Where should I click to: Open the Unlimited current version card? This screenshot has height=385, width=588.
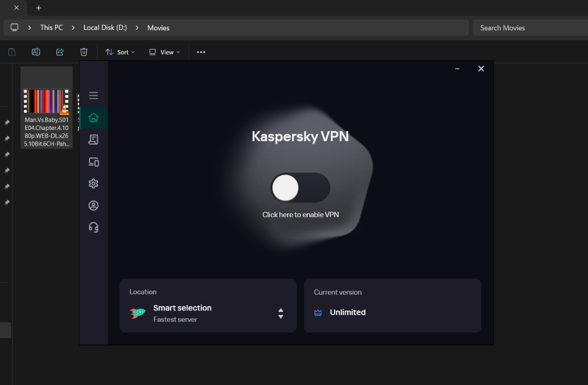pyautogui.click(x=392, y=306)
